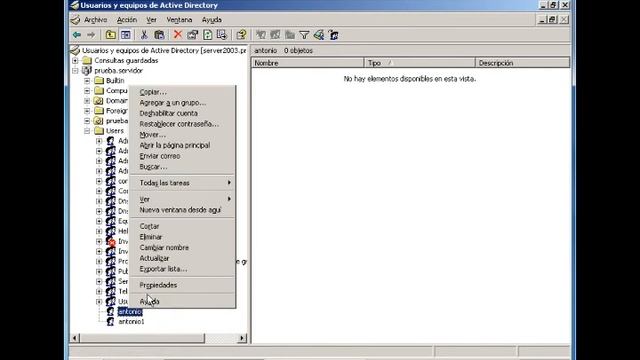Click the antonio1 user icon

pos(110,322)
